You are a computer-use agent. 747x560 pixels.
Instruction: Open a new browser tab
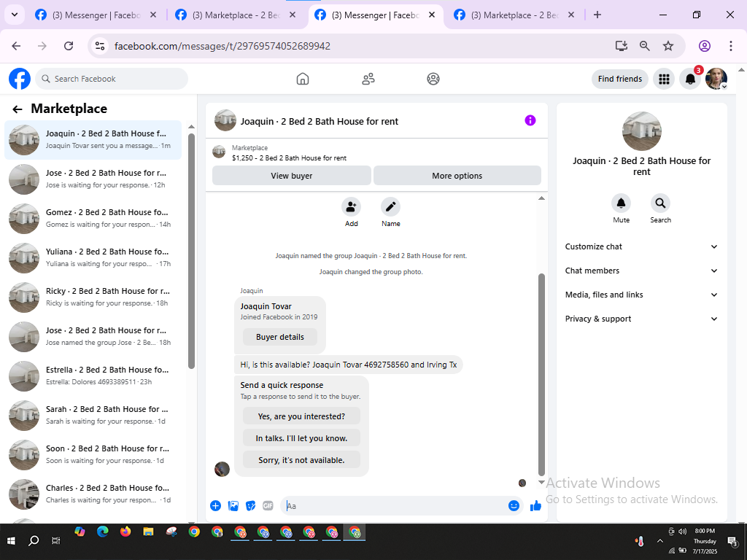tap(597, 15)
